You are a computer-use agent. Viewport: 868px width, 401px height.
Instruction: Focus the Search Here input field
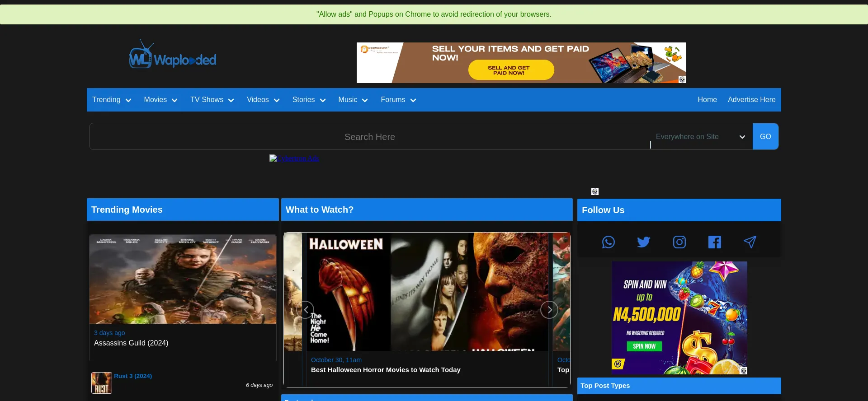[370, 137]
